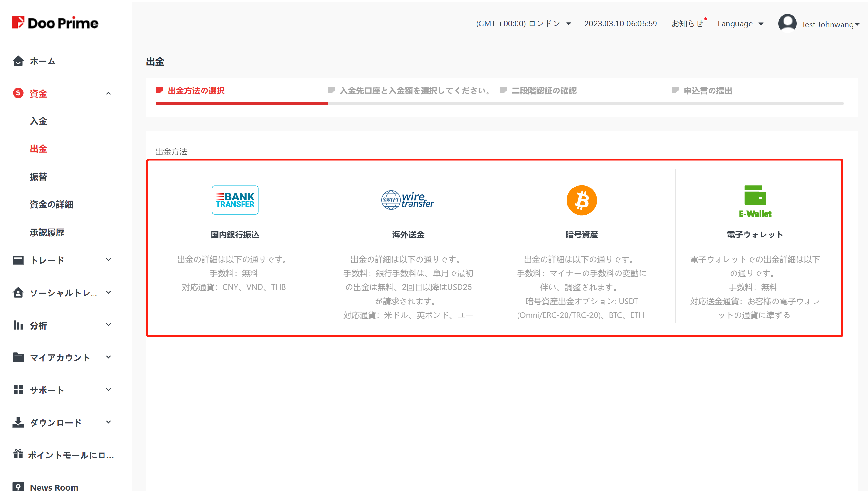Open News Room link in sidebar

[54, 486]
